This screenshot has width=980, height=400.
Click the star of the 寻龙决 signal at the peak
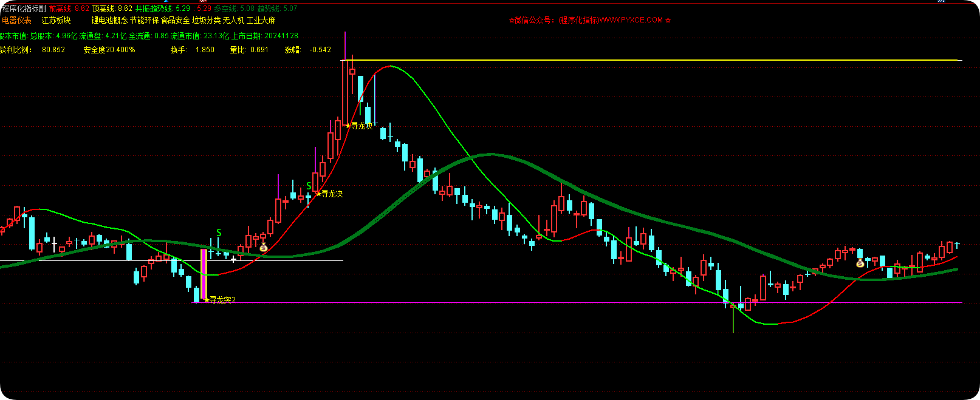pos(348,126)
